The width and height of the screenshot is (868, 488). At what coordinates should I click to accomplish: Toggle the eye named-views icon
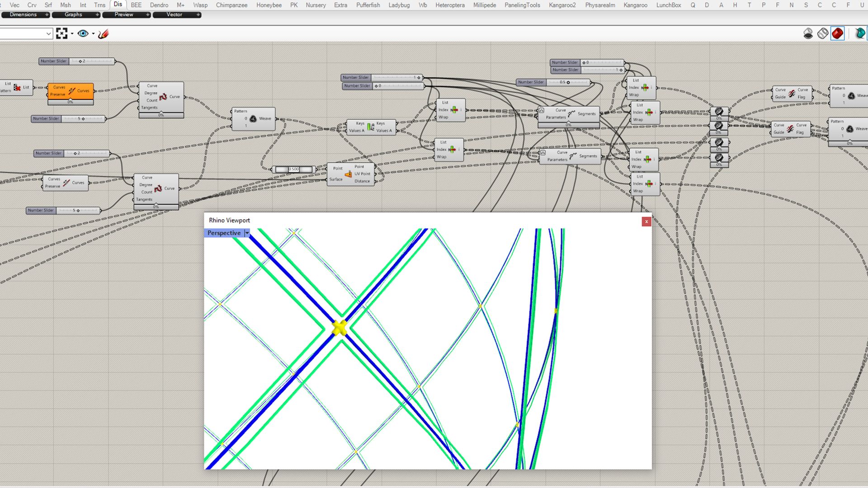[x=83, y=33]
